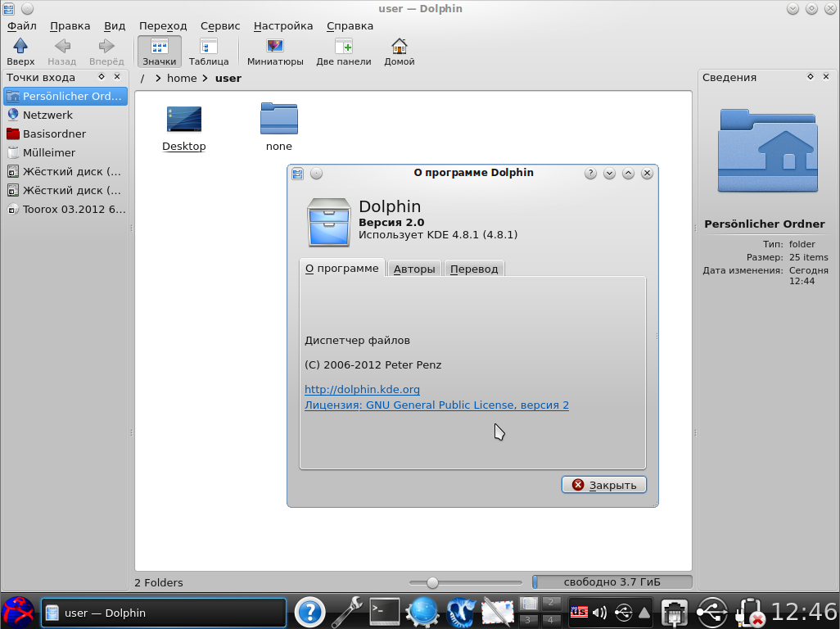
Task: Open the Авторы tab in About dialog
Action: click(x=414, y=269)
